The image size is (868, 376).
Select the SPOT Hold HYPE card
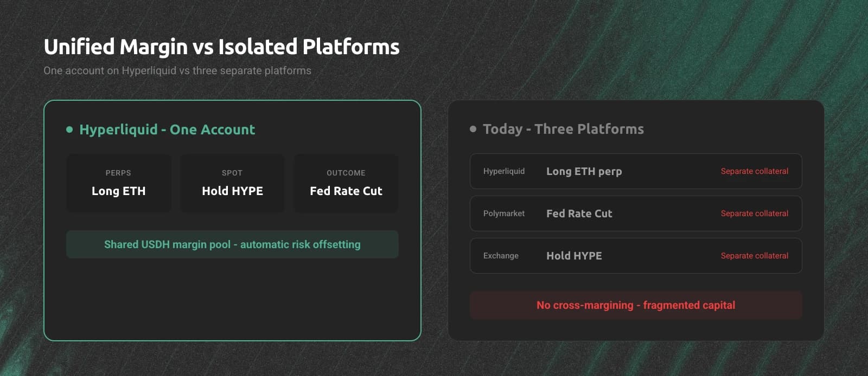click(x=232, y=183)
